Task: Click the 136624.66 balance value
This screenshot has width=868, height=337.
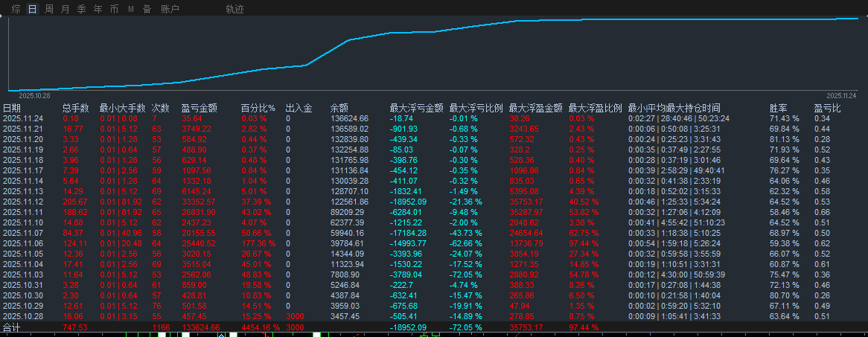Action: pos(349,118)
